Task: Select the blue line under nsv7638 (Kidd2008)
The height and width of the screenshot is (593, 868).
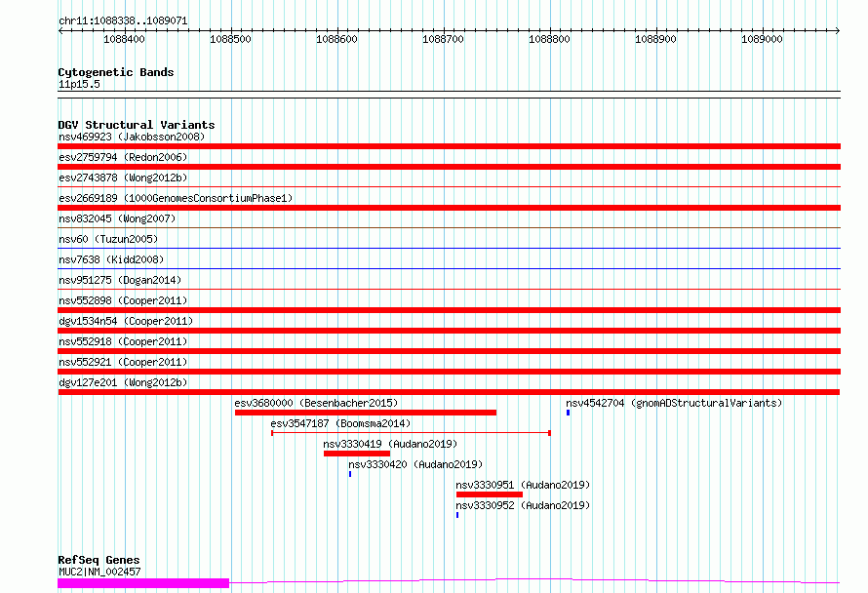Action: pos(449,269)
